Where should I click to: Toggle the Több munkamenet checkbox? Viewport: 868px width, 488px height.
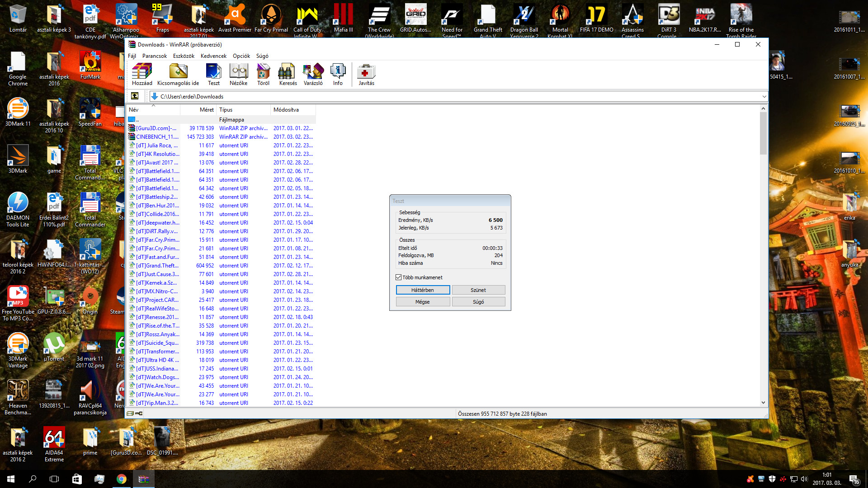pyautogui.click(x=398, y=277)
